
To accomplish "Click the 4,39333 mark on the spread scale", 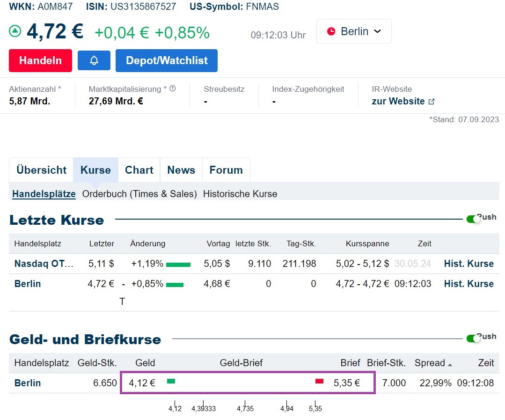I will (x=203, y=408).
